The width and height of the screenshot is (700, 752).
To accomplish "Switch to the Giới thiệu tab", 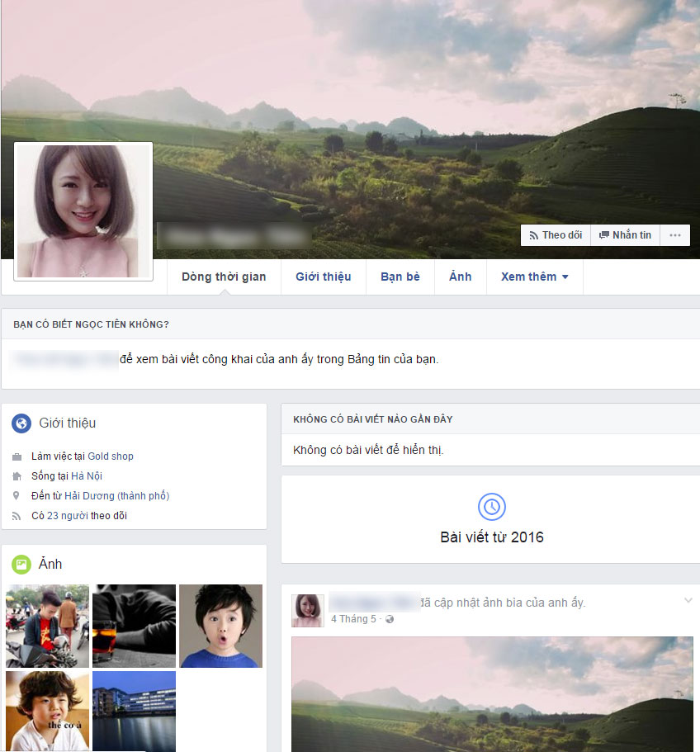I will pyautogui.click(x=323, y=277).
